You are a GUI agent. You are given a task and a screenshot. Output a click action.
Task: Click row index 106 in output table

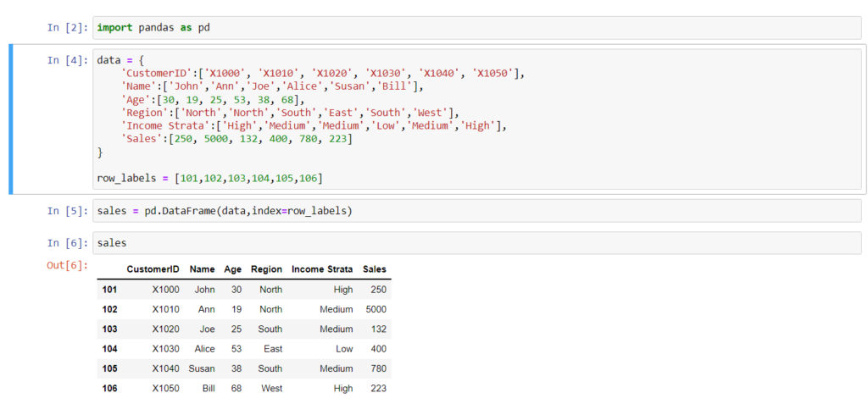tap(109, 389)
